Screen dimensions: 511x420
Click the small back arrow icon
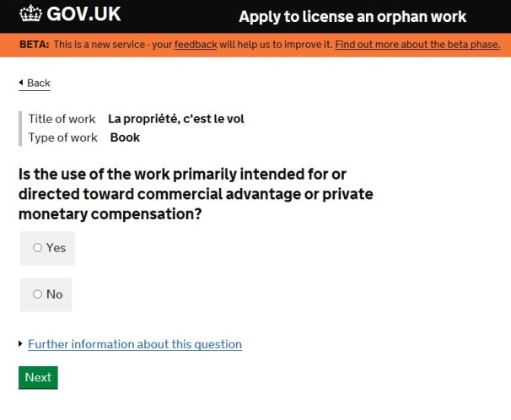pos(21,83)
